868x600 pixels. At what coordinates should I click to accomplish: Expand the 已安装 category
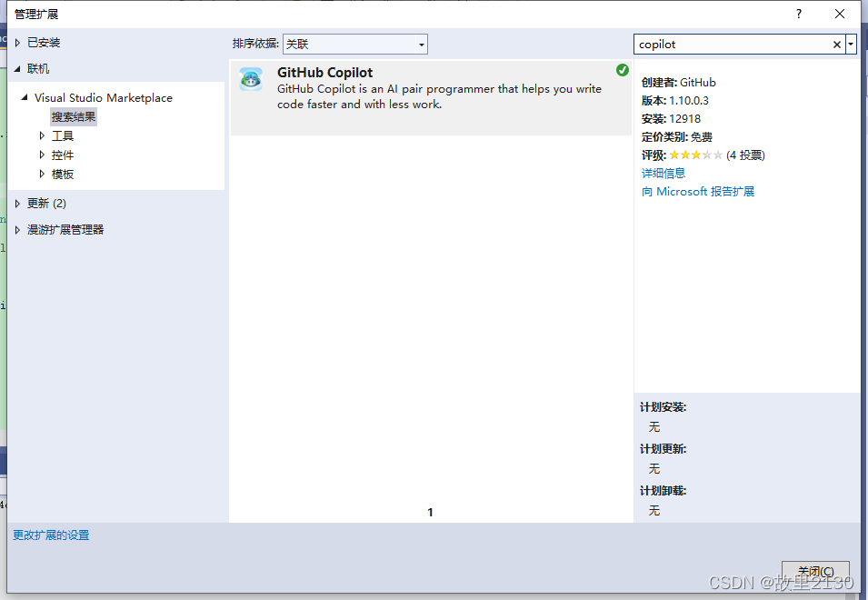click(17, 43)
